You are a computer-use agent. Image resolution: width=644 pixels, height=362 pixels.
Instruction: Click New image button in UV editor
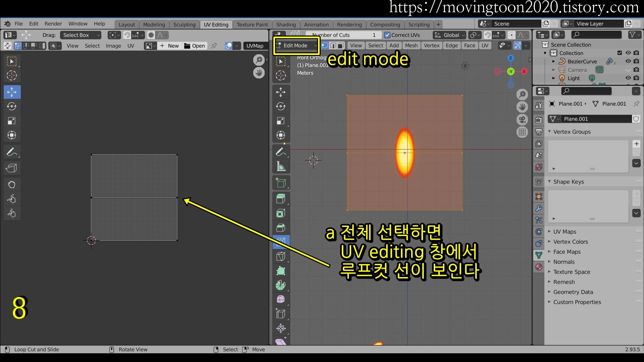tap(169, 46)
